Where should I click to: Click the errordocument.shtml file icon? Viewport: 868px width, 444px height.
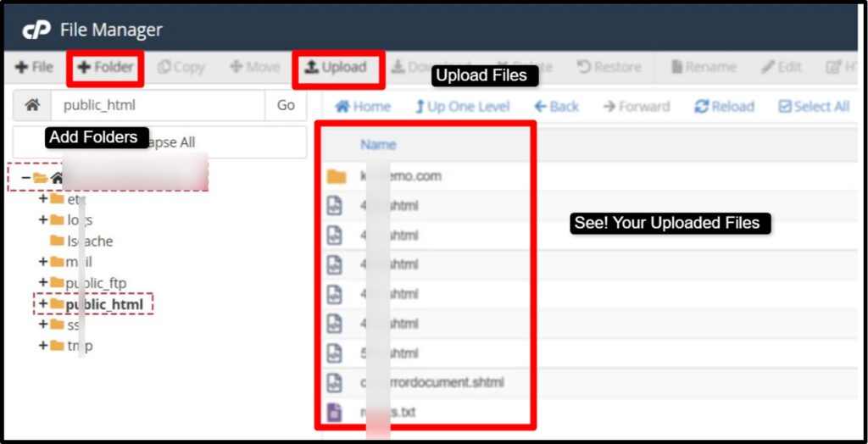pyautogui.click(x=334, y=382)
